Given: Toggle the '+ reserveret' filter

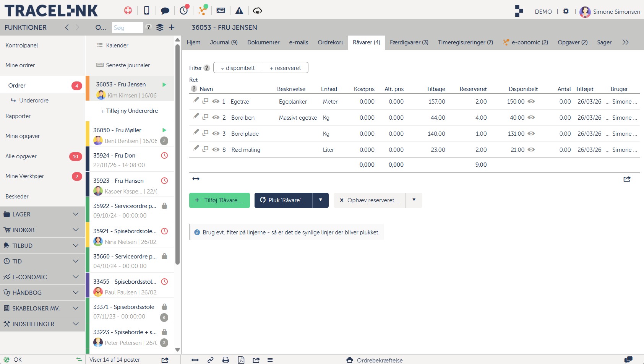Looking at the screenshot, I should [285, 68].
